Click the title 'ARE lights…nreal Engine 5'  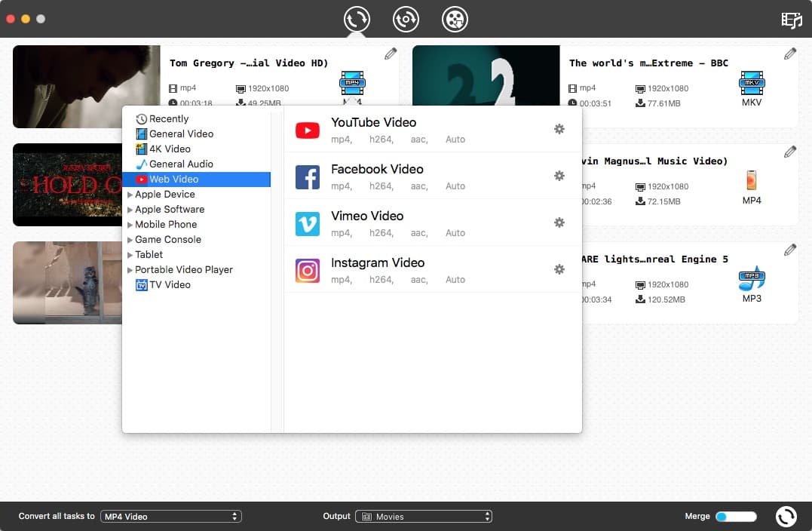click(x=654, y=259)
